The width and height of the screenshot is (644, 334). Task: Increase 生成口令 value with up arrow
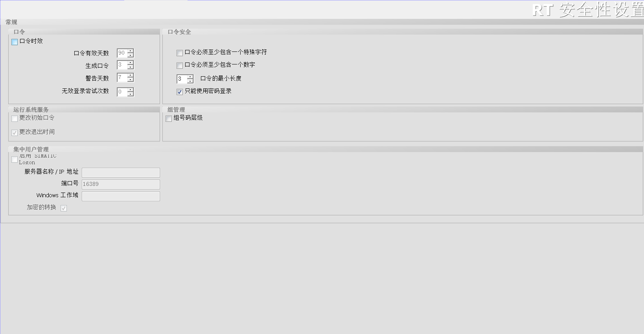(131, 63)
